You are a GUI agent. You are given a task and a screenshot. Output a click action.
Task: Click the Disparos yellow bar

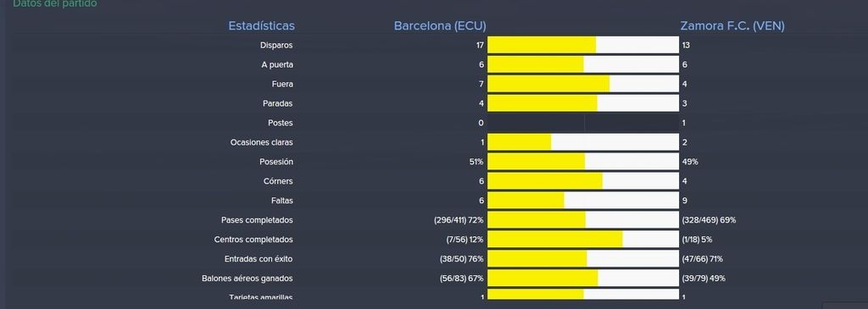tap(542, 46)
